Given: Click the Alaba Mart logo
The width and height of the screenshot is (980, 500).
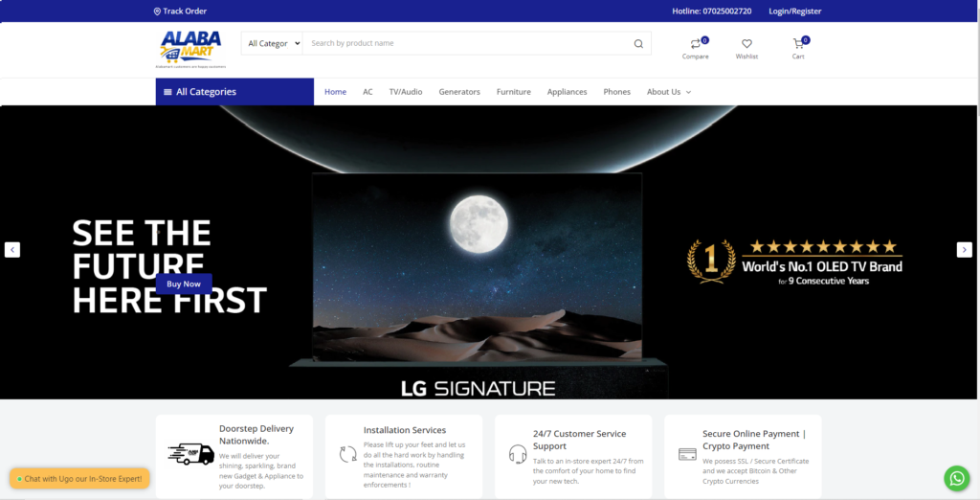Looking at the screenshot, I should [x=190, y=49].
